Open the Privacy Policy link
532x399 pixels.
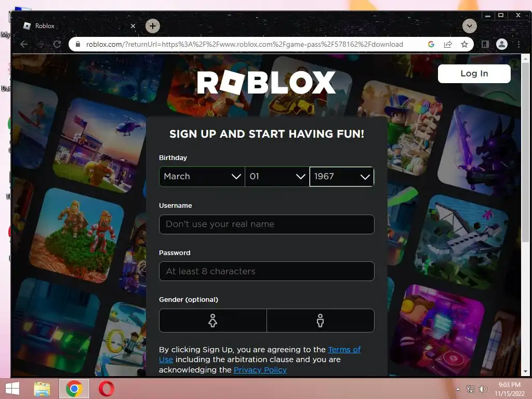[x=260, y=370]
